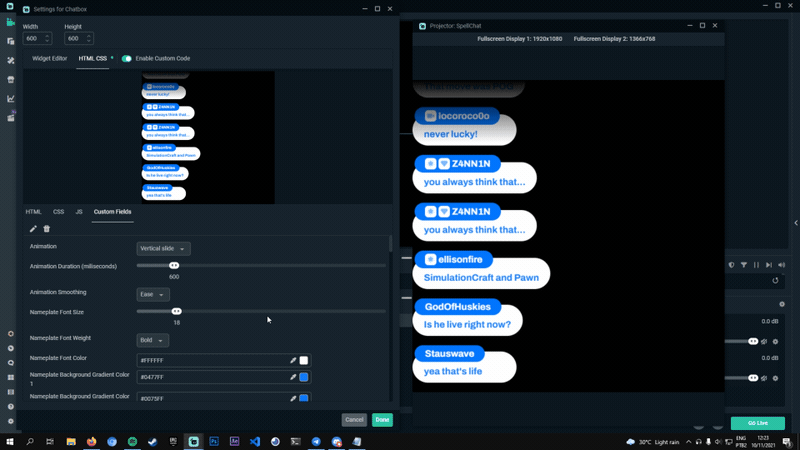The image size is (800, 450).
Task: Click the Height stepper arrows
Action: pos(89,38)
